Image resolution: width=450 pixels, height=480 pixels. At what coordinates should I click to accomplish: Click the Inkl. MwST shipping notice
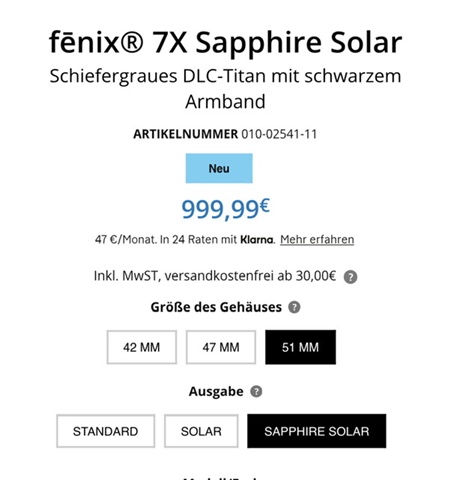pyautogui.click(x=215, y=276)
